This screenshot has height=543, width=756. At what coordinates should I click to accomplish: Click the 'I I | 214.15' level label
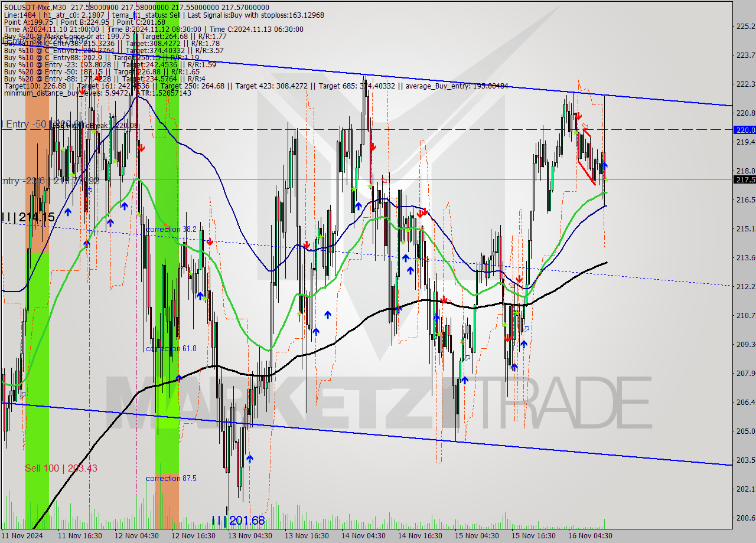(28, 217)
